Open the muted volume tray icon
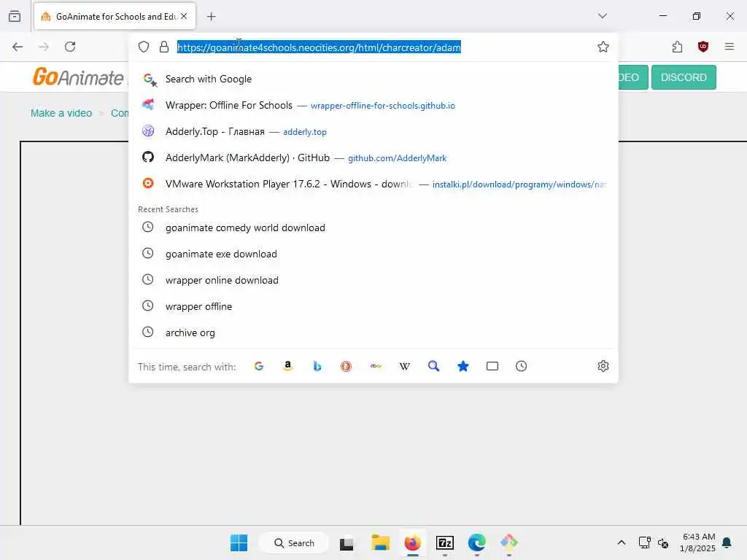747x560 pixels. tap(663, 542)
